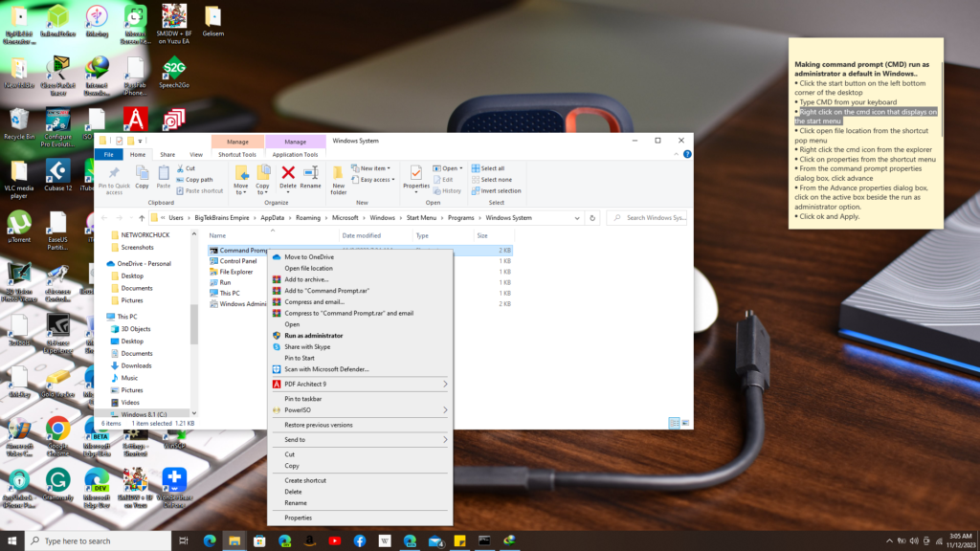Refresh the folder using the address bar button

click(592, 218)
